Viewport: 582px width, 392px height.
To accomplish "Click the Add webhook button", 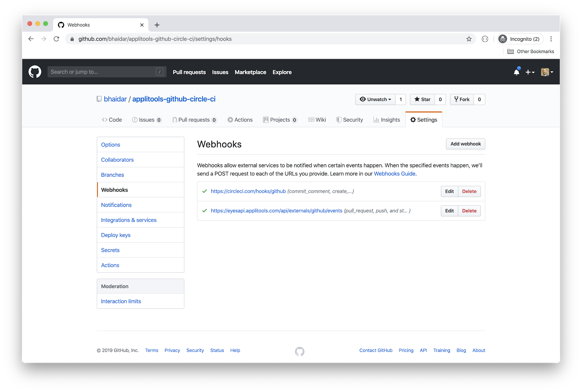I will tap(465, 144).
